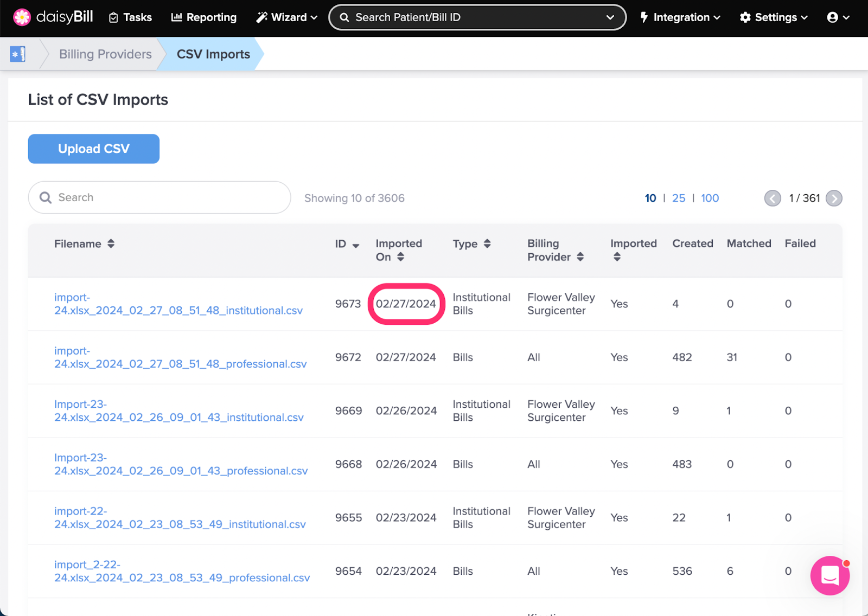Open the Reporting page
The image size is (868, 616).
click(x=204, y=17)
